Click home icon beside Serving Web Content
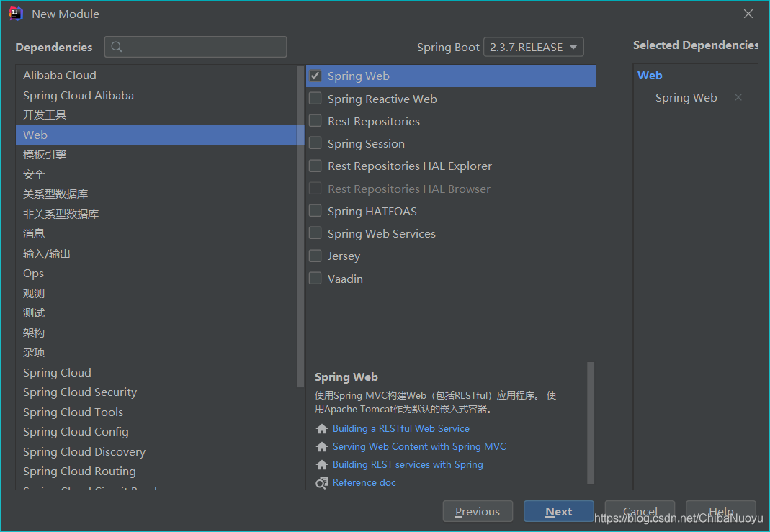The width and height of the screenshot is (770, 532). pyautogui.click(x=322, y=446)
